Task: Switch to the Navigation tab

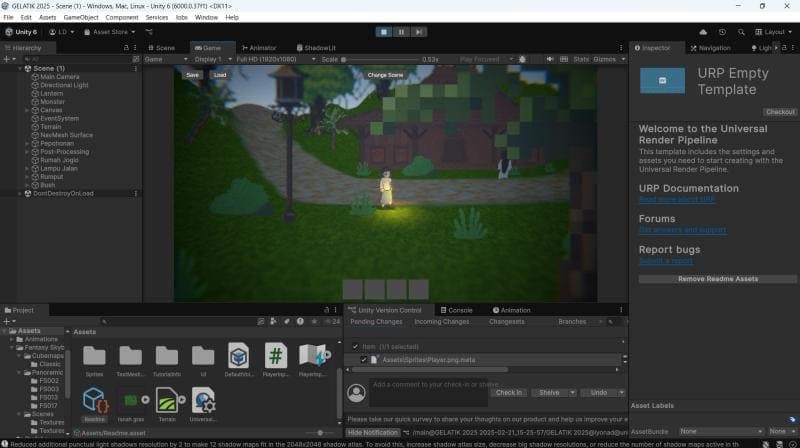Action: click(710, 47)
